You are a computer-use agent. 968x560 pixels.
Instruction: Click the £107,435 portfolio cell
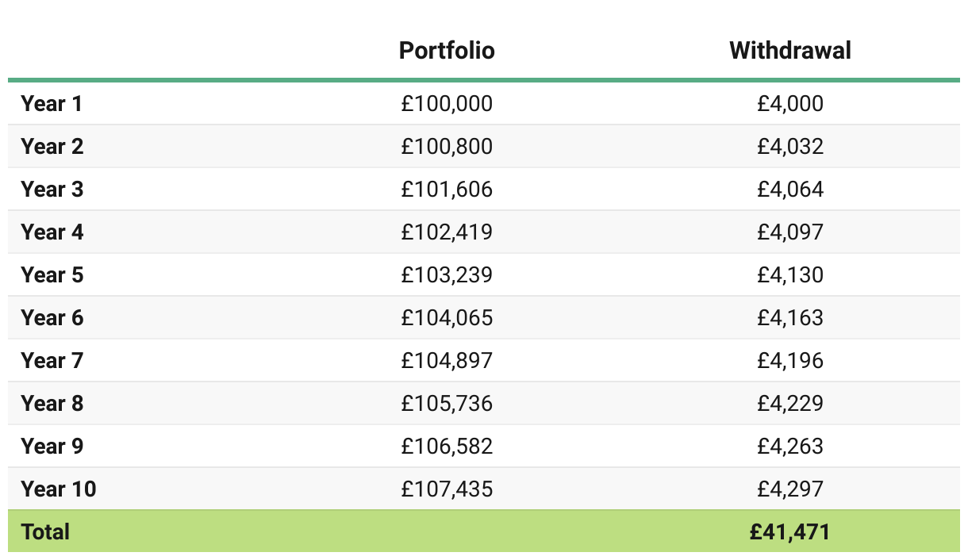pyautogui.click(x=447, y=489)
